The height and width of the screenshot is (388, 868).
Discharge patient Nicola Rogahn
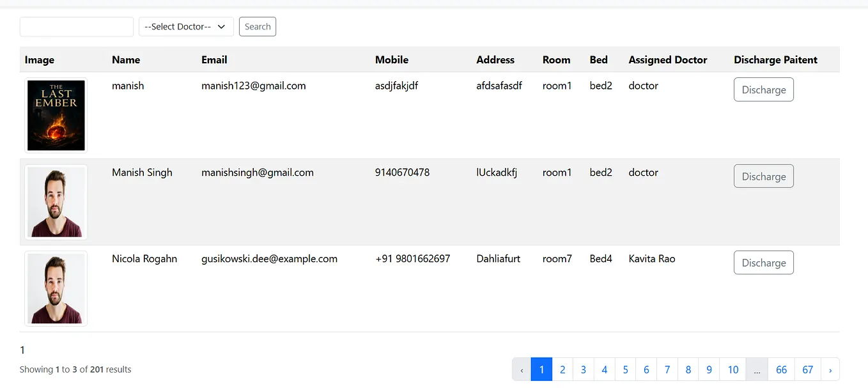click(x=763, y=262)
